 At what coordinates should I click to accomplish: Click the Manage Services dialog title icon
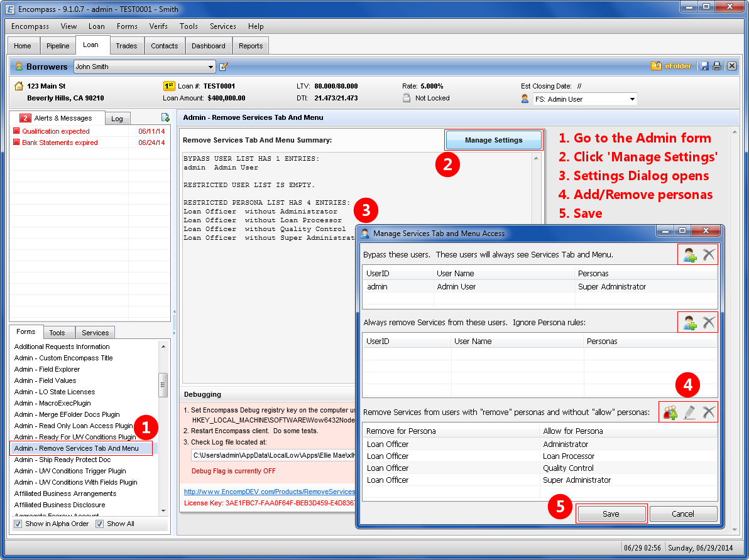[x=365, y=234]
